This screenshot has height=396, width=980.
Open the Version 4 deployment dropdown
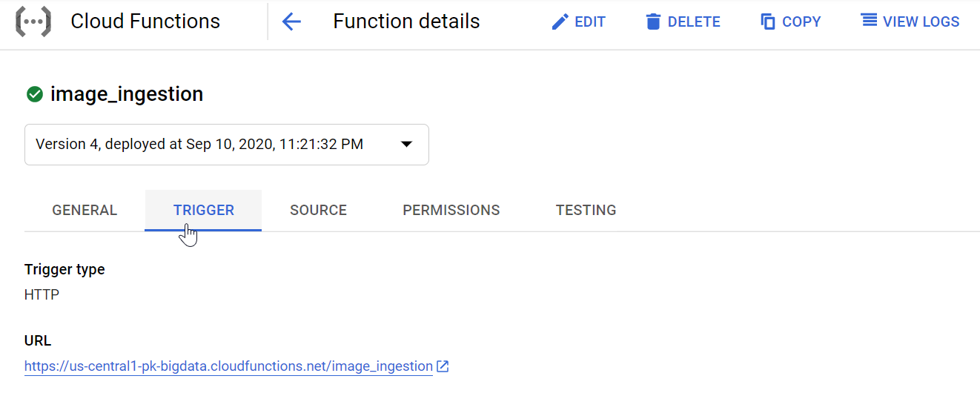tap(227, 144)
